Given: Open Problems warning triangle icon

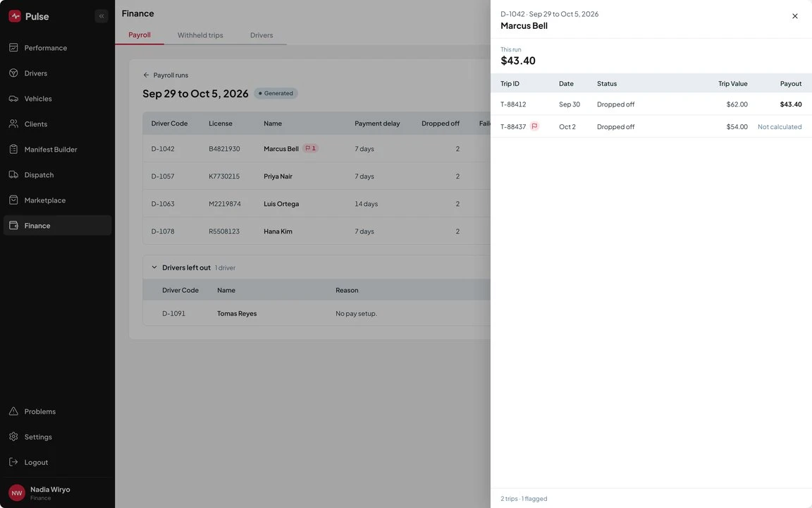Looking at the screenshot, I should [x=13, y=411].
